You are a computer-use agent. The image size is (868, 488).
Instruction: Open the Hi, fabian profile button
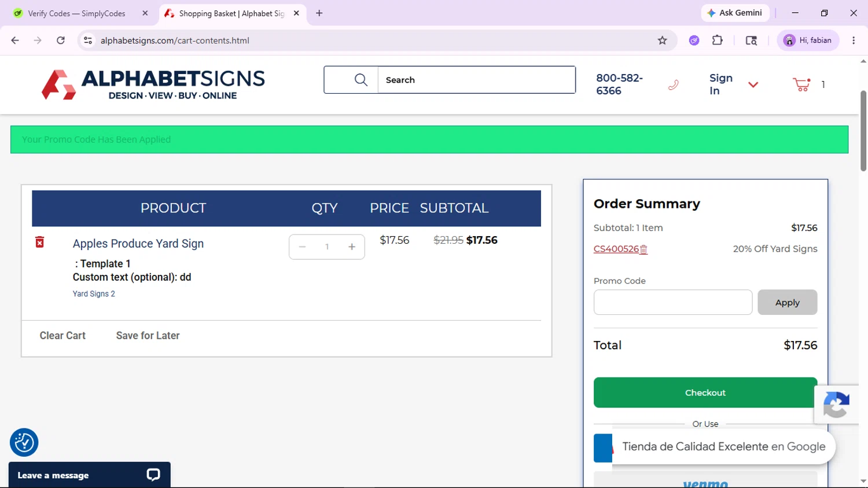coord(808,41)
